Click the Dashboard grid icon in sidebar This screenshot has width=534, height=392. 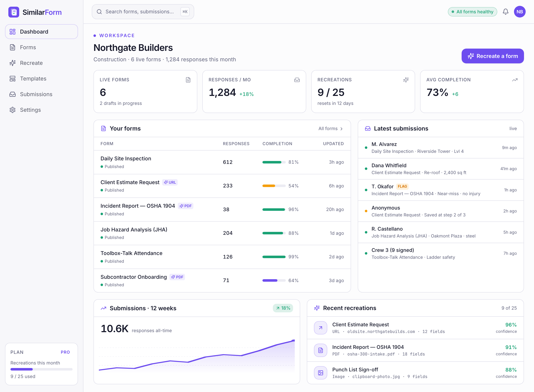pyautogui.click(x=13, y=31)
